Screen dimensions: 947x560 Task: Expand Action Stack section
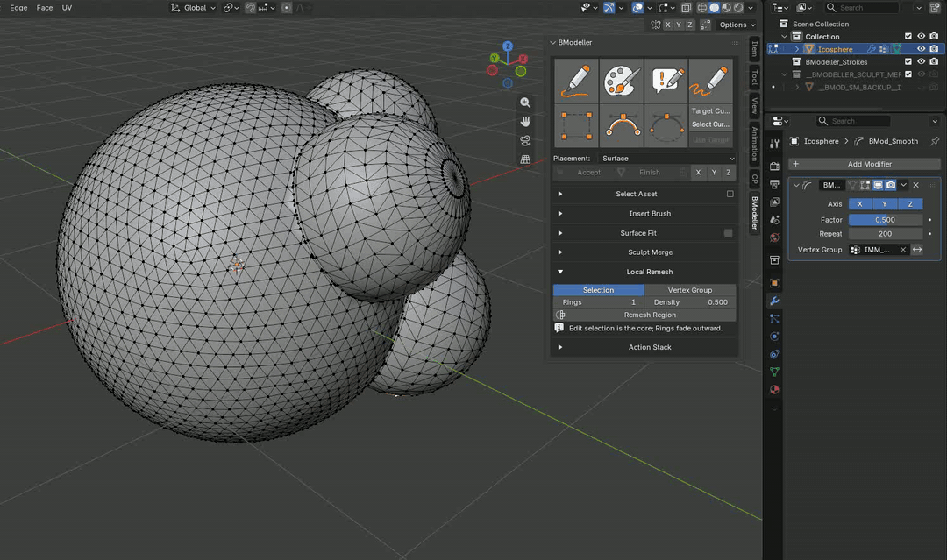click(560, 347)
